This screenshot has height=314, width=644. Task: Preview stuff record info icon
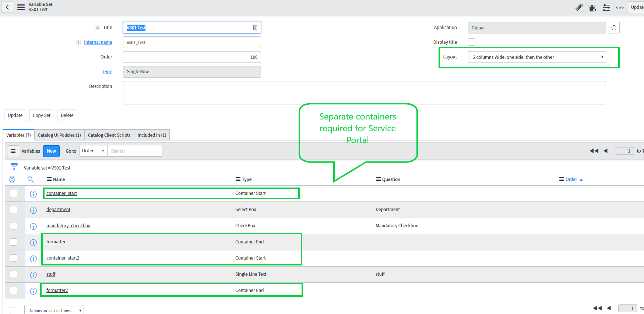[33, 275]
